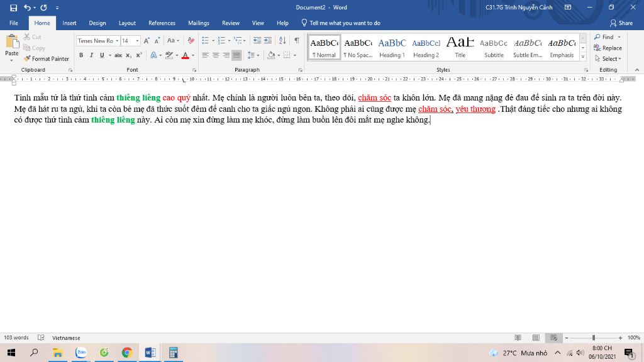644x362 pixels.
Task: Switch to Web Layout view
Action: point(553,337)
